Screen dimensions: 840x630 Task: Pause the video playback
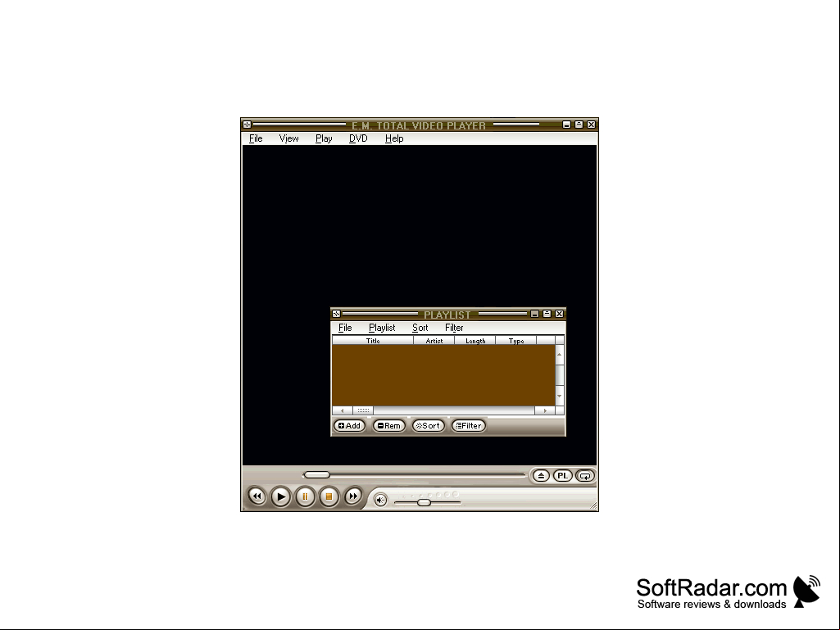point(305,496)
